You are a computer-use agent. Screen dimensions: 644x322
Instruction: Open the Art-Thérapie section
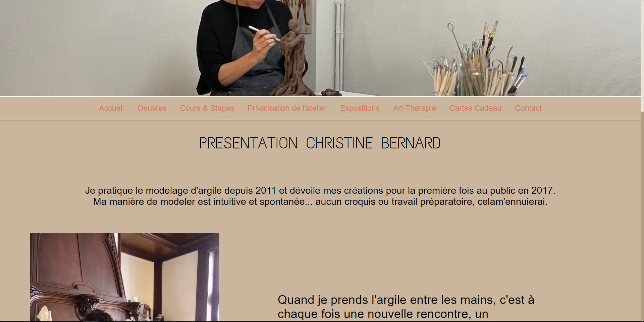[x=415, y=108]
